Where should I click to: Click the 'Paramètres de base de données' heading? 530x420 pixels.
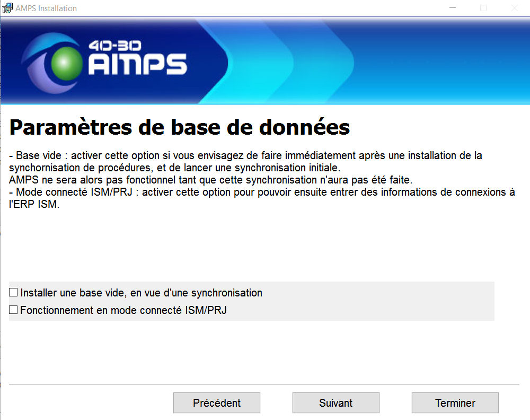click(180, 127)
